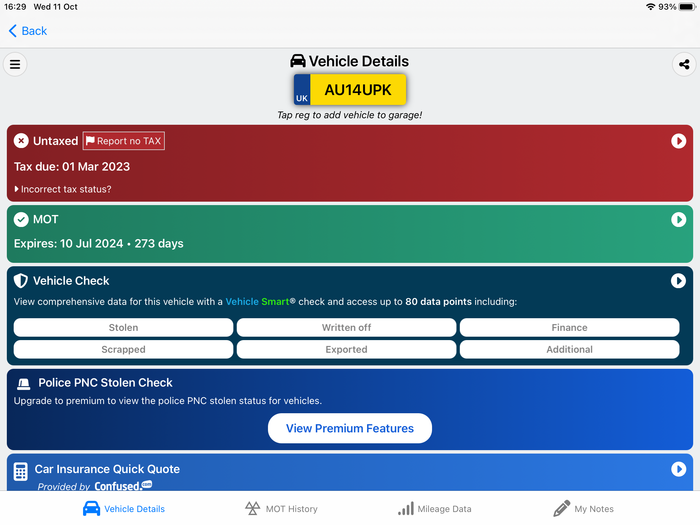Tap the Confused.com provider logo
This screenshot has width=700, height=525.
coord(123,486)
